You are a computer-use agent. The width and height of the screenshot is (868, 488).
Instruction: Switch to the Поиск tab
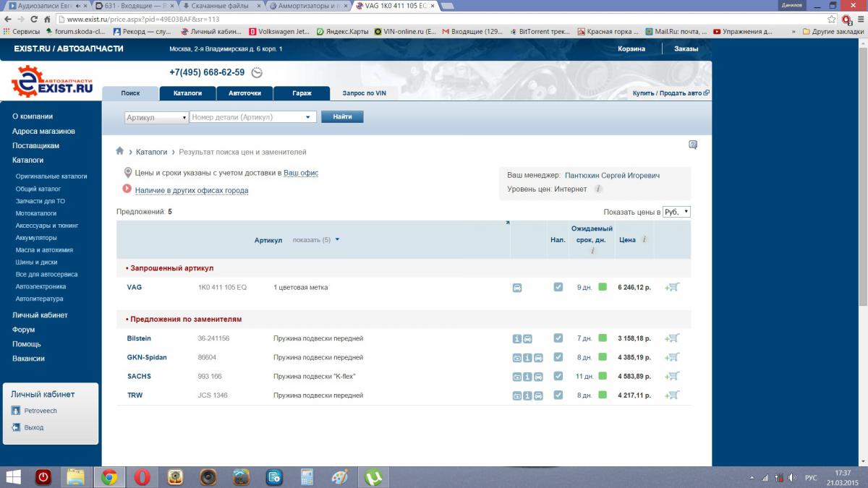pyautogui.click(x=130, y=93)
